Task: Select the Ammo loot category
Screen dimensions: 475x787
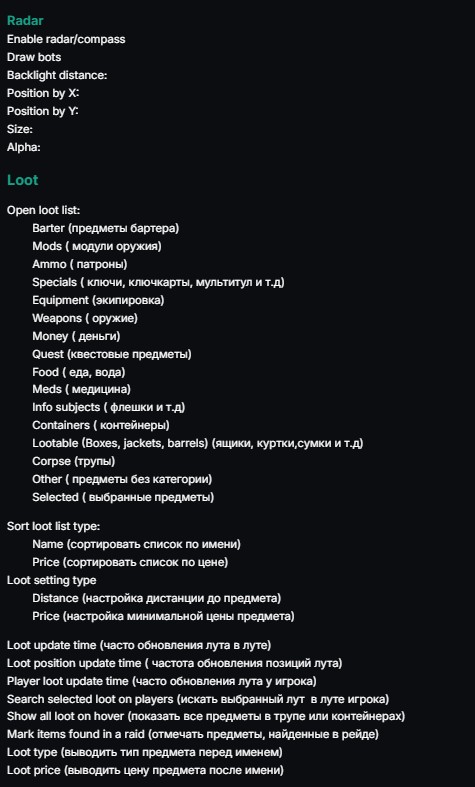Action: coord(80,264)
